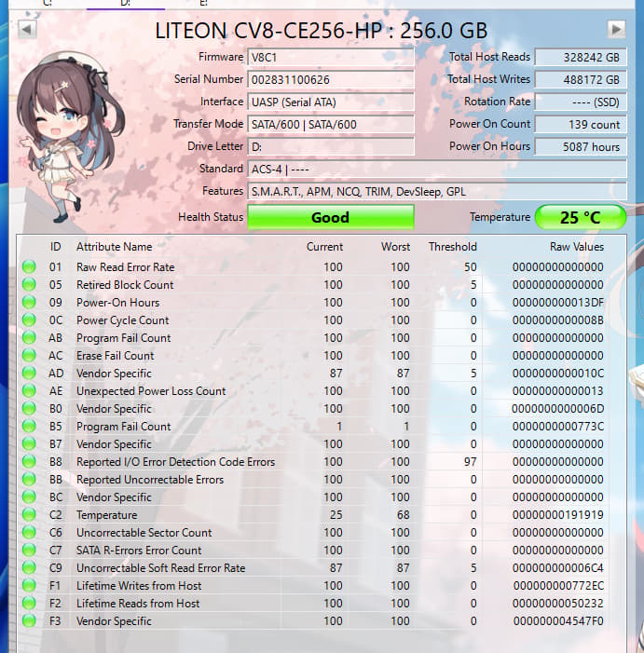Select raw value 000000000773C
Screen dimensions: 644x653
pyautogui.click(x=557, y=427)
